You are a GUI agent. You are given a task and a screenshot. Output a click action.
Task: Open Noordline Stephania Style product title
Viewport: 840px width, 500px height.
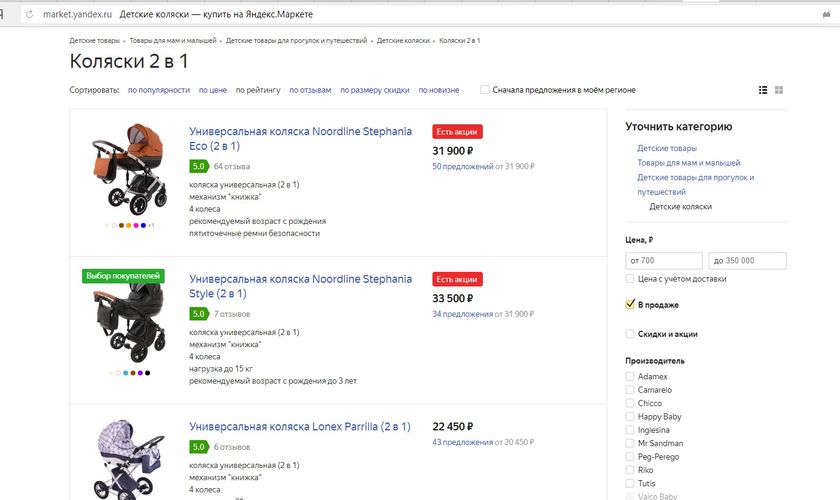[x=301, y=286]
